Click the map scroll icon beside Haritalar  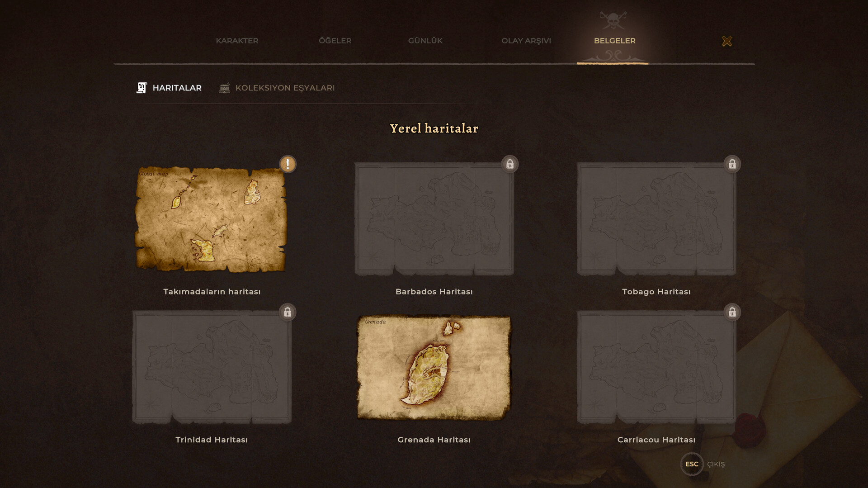[x=142, y=88]
